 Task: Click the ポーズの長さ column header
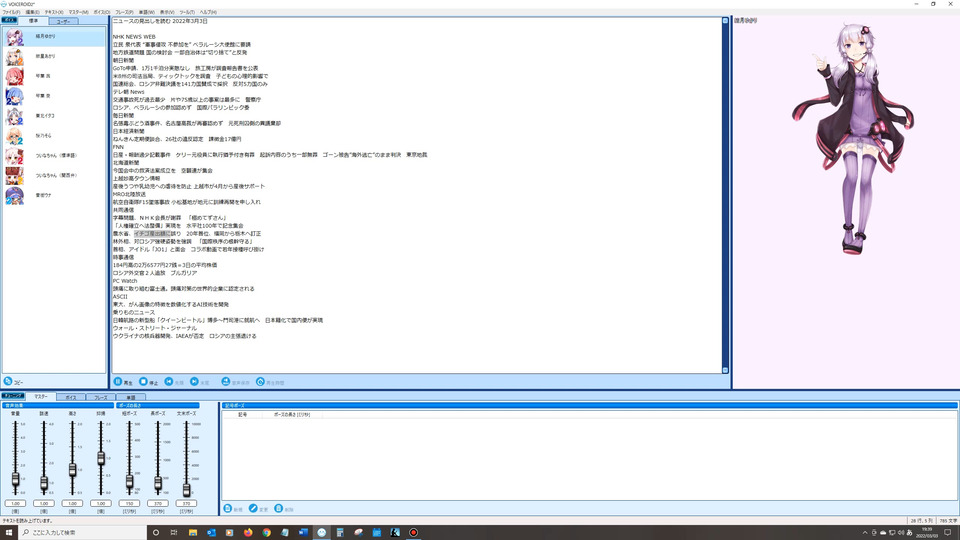(x=291, y=414)
